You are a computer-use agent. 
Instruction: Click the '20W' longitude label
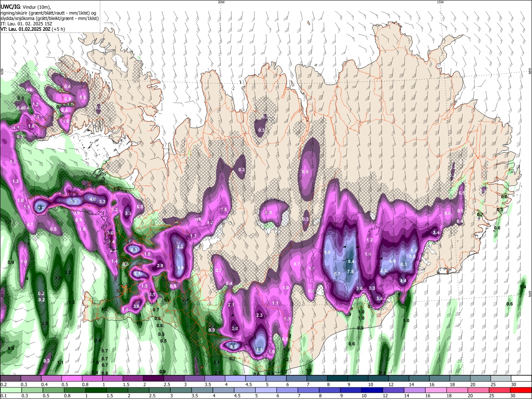[221, 2]
